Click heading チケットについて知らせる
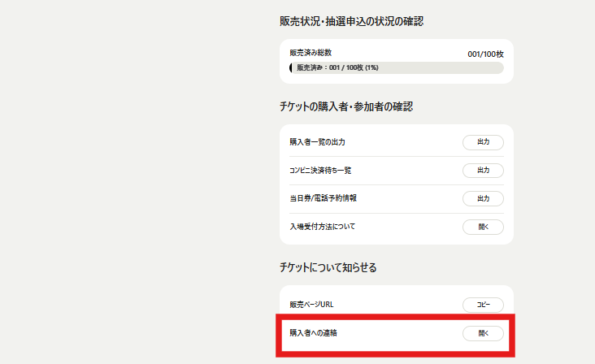The height and width of the screenshot is (364, 595). point(328,267)
